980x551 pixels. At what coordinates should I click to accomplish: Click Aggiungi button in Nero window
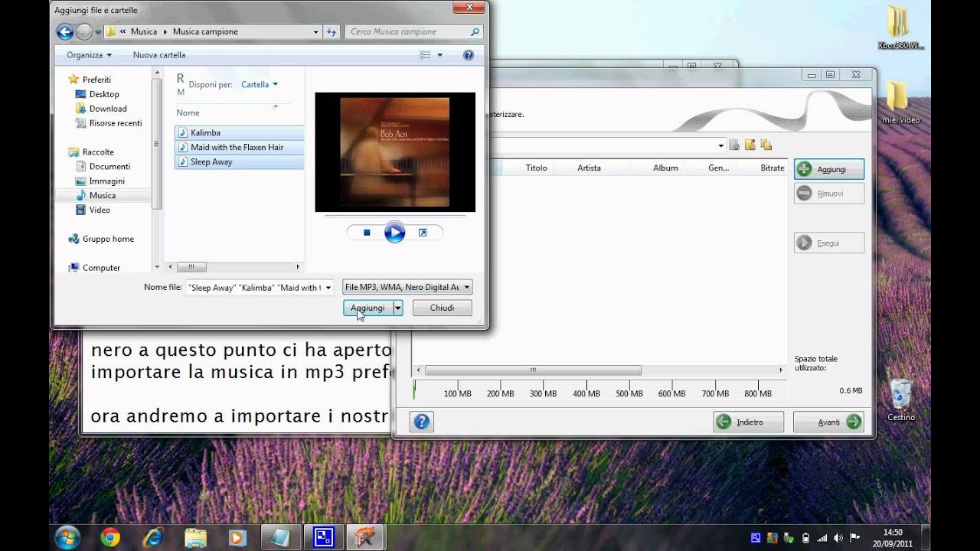pos(829,169)
